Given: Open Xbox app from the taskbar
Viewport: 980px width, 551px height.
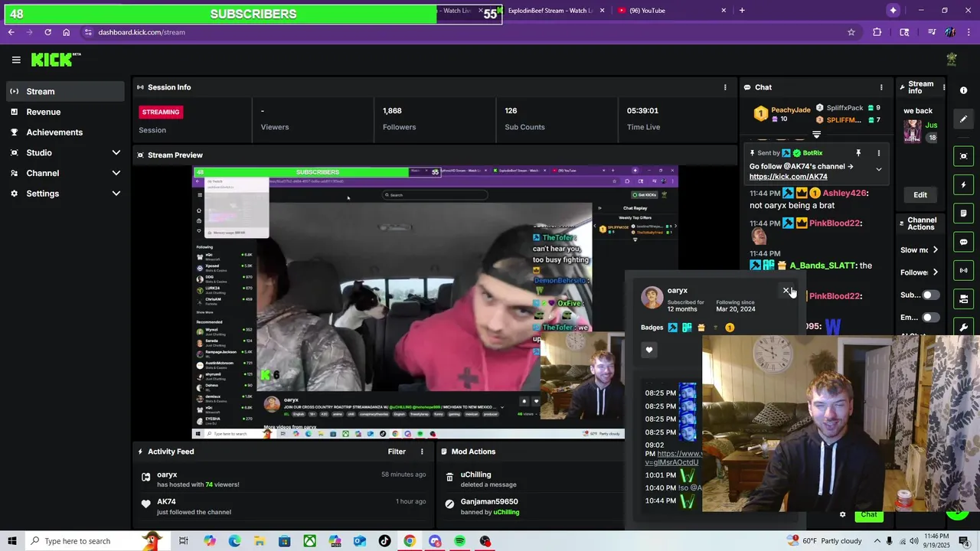Looking at the screenshot, I should click(x=309, y=541).
